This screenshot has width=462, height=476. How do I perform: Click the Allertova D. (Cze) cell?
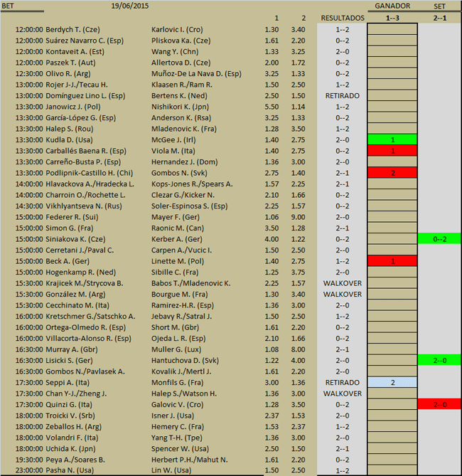click(x=181, y=63)
